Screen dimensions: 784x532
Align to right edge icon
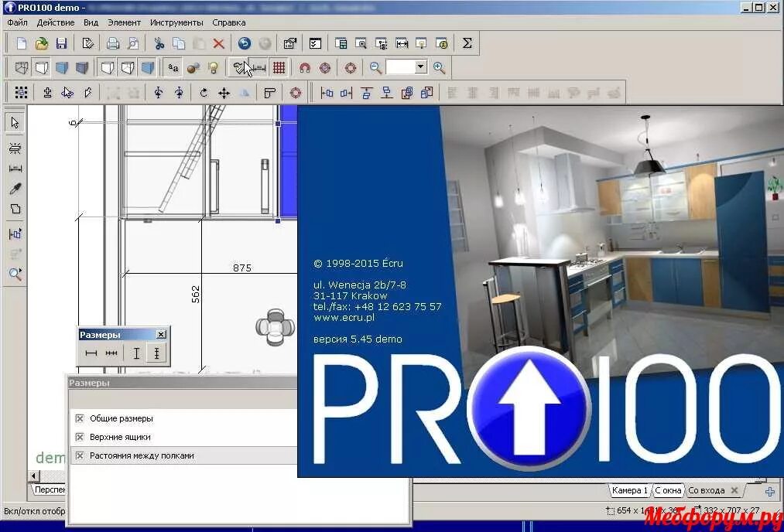[347, 93]
